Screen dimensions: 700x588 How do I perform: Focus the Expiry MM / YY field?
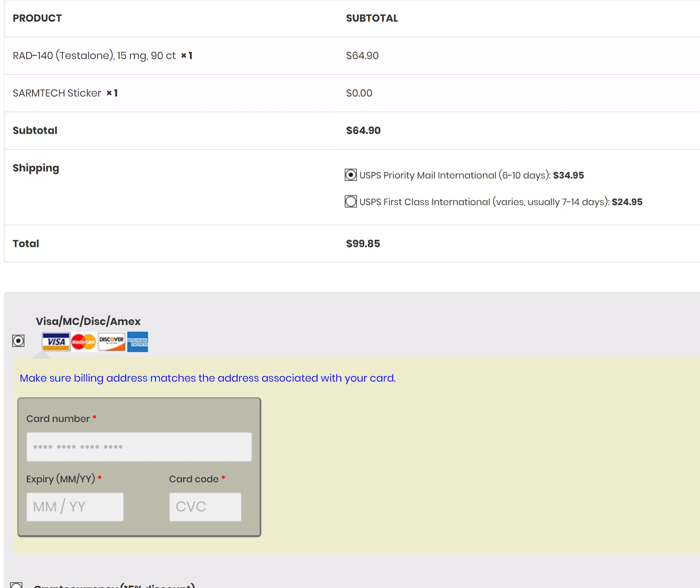click(75, 507)
